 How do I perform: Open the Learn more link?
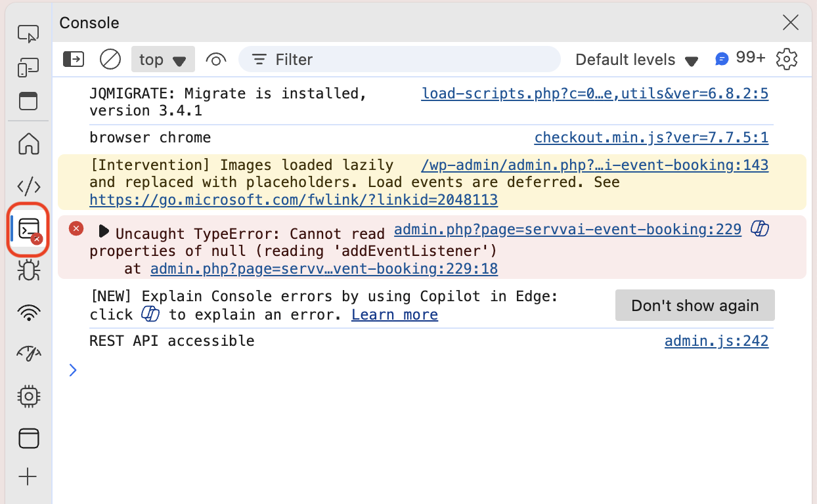(x=394, y=315)
